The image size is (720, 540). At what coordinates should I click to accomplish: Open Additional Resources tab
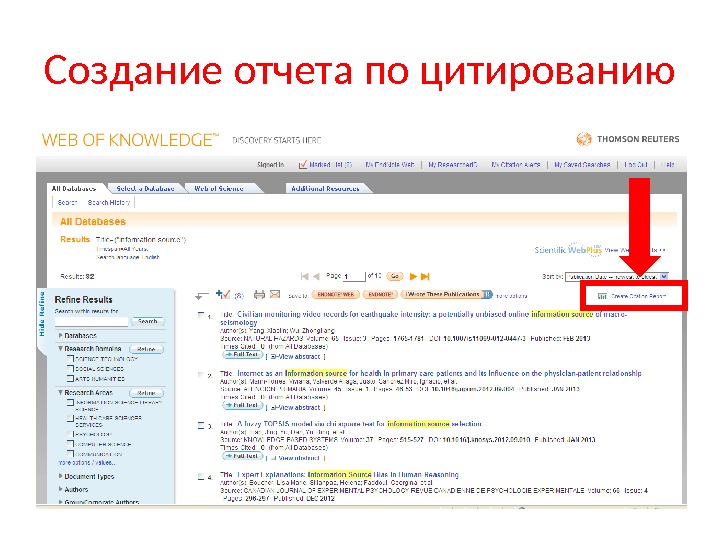pyautogui.click(x=326, y=188)
